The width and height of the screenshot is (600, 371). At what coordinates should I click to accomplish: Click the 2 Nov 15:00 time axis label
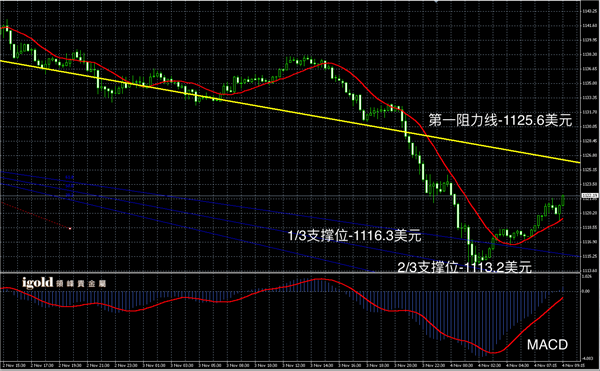pos(14,366)
